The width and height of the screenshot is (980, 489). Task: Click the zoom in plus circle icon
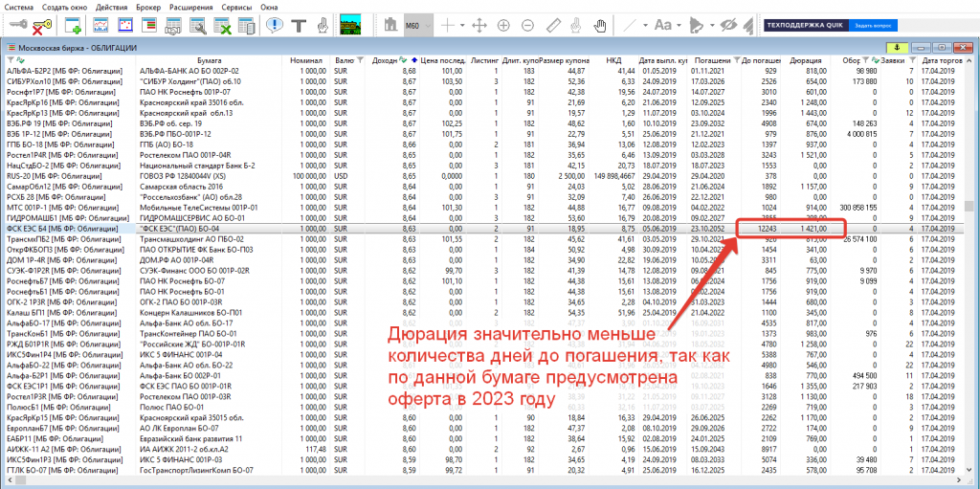point(502,26)
